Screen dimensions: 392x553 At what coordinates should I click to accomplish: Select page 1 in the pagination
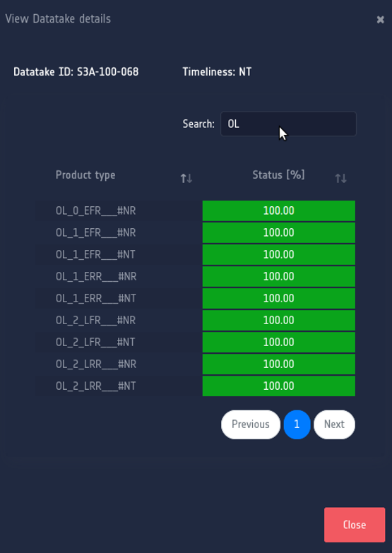[x=297, y=424]
